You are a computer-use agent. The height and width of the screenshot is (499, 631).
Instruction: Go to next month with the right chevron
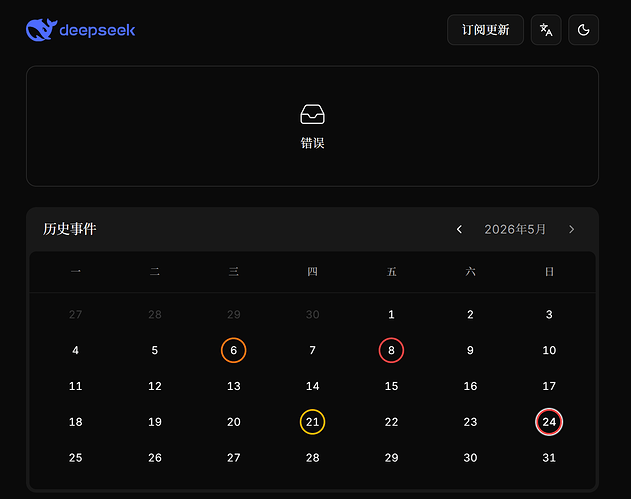click(571, 229)
